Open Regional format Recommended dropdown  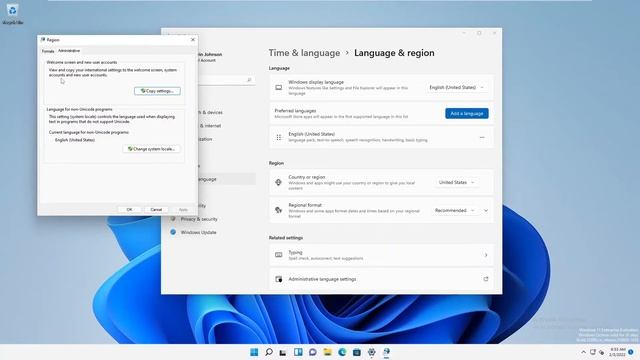pos(454,210)
